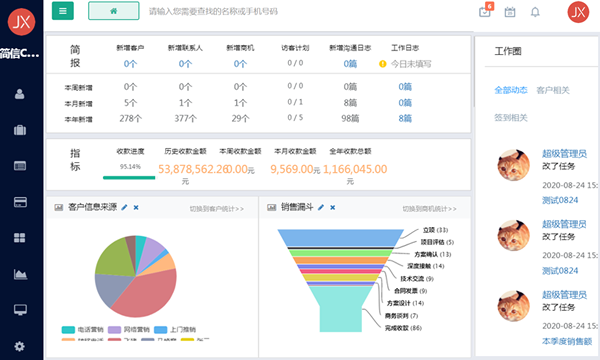Click the 本年新增 客户 278个 value
The image size is (600, 360).
click(x=130, y=119)
